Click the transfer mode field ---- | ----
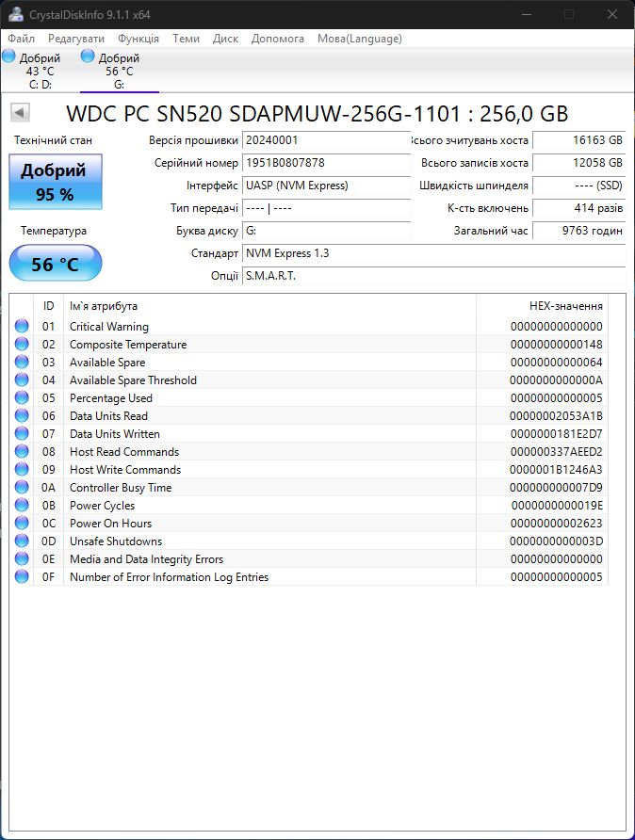This screenshot has height=840, width=635. click(x=326, y=208)
